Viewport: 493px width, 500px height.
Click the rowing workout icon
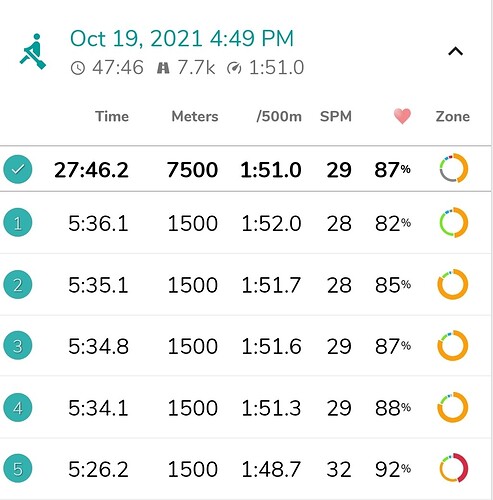(x=33, y=52)
